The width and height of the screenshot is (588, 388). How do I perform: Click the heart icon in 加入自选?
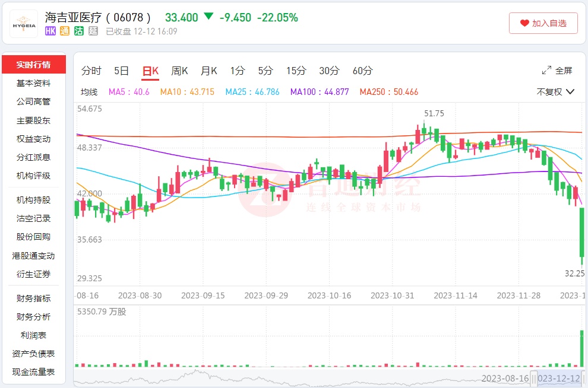[524, 23]
